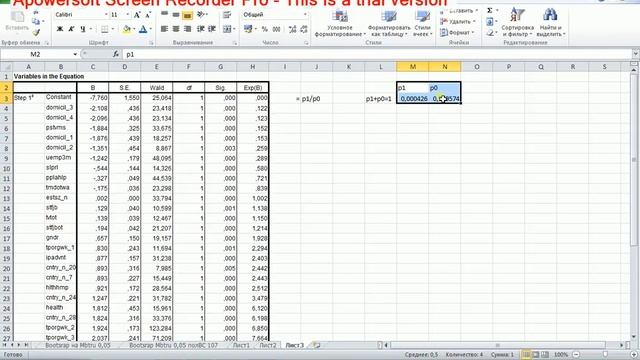Open the Calibri font name dropdown
Image resolution: width=640 pixels, height=360 pixels.
[x=106, y=15]
